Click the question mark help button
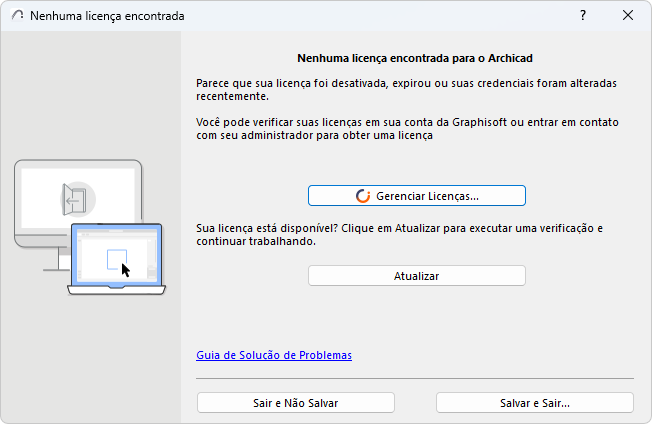The height and width of the screenshot is (424, 652). click(x=583, y=15)
